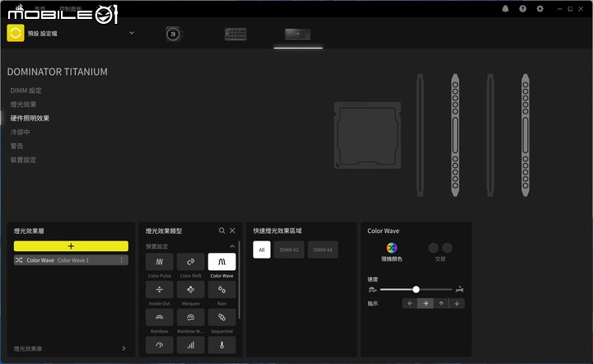Image resolution: width=593 pixels, height=364 pixels.
Task: Click shuffle icon on Color Wave layer
Action: click(x=19, y=260)
